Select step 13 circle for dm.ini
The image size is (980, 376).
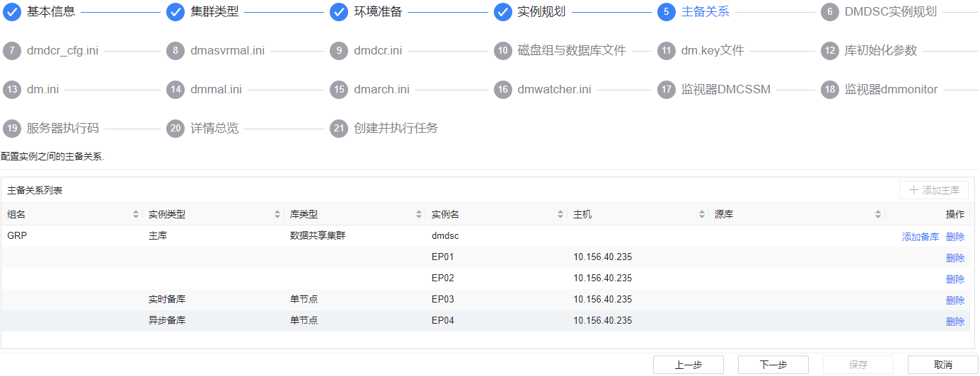11,90
